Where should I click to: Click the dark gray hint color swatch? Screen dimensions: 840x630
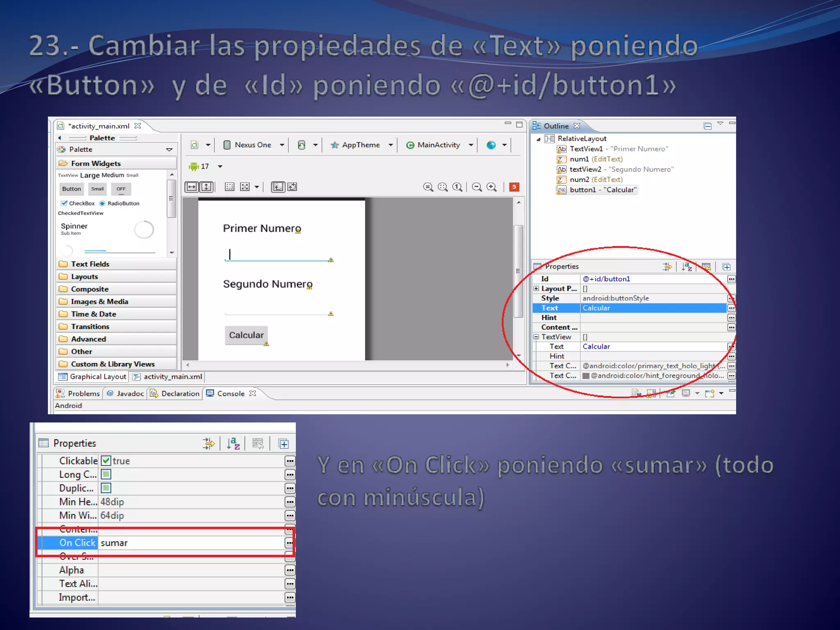coord(586,376)
